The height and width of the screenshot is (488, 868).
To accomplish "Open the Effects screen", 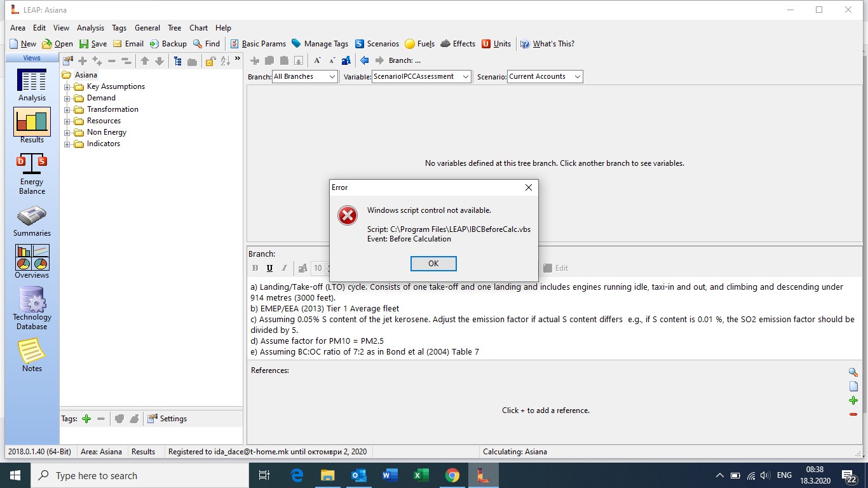I will [458, 44].
